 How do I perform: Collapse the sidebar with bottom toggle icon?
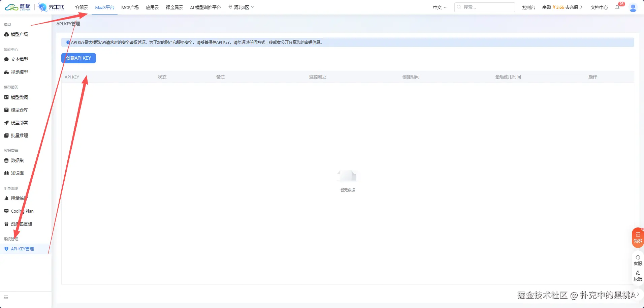click(x=6, y=297)
